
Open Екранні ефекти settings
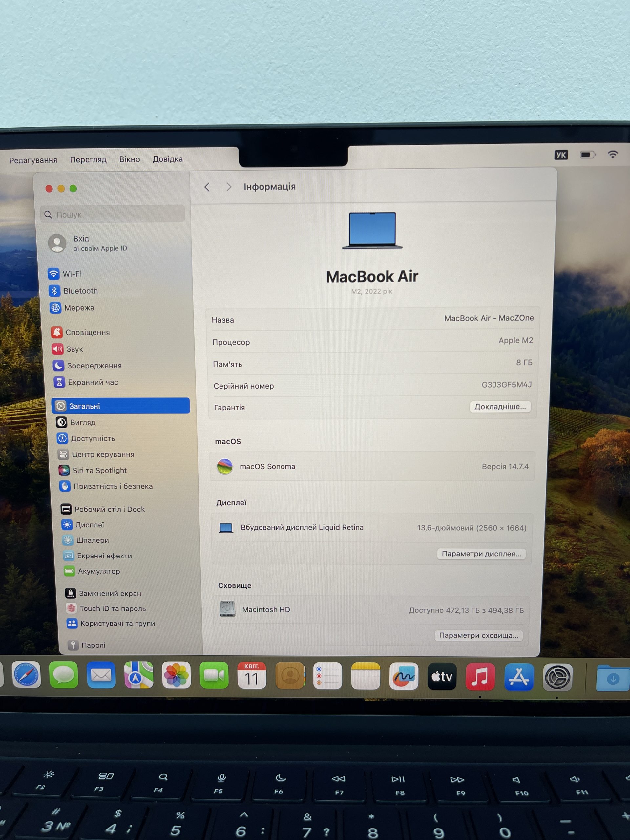click(x=97, y=556)
